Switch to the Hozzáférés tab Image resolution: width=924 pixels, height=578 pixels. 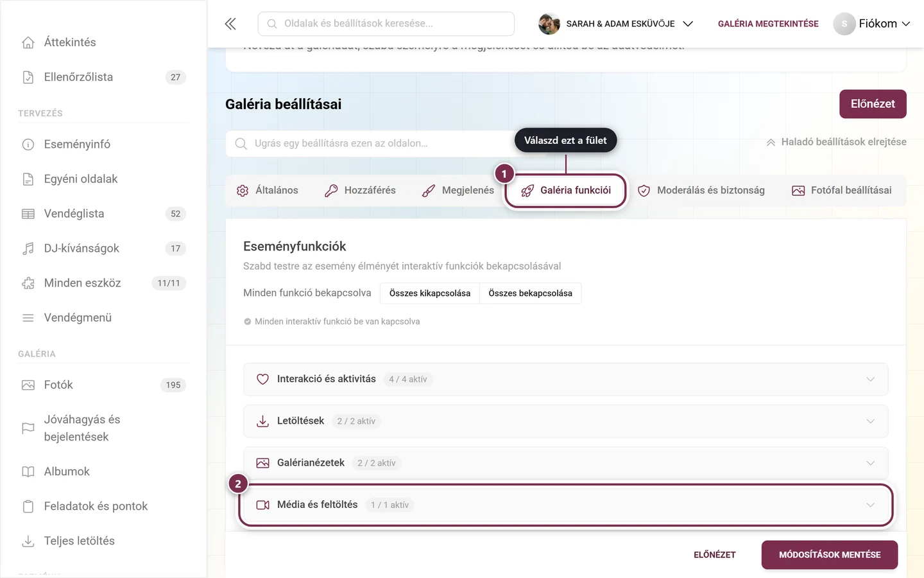click(x=360, y=191)
